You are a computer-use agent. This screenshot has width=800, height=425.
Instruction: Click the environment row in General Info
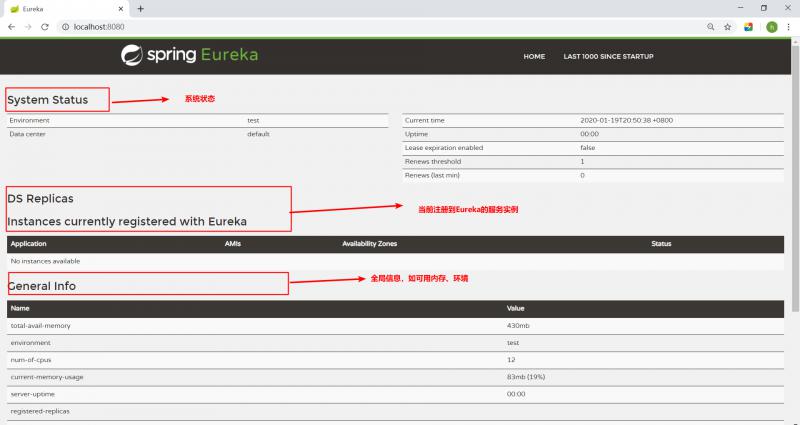(395, 343)
